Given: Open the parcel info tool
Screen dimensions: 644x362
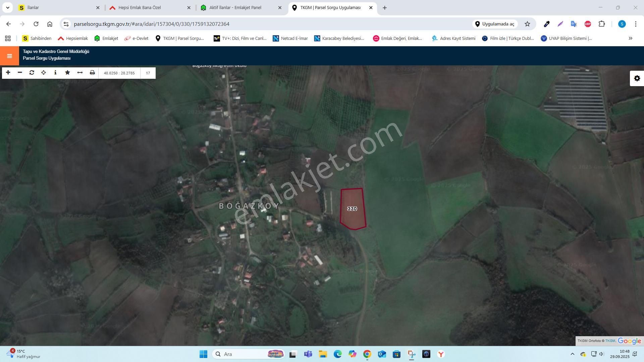Looking at the screenshot, I should 55,73.
